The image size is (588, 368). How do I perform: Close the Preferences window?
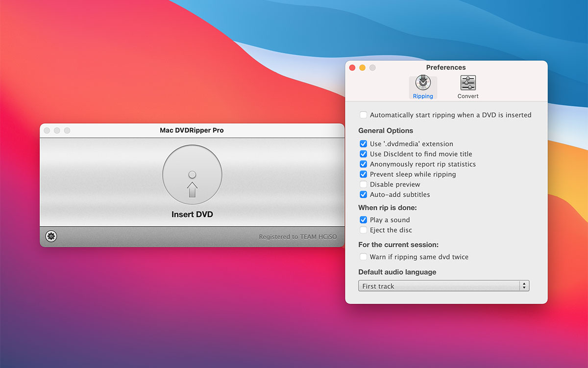coord(352,68)
